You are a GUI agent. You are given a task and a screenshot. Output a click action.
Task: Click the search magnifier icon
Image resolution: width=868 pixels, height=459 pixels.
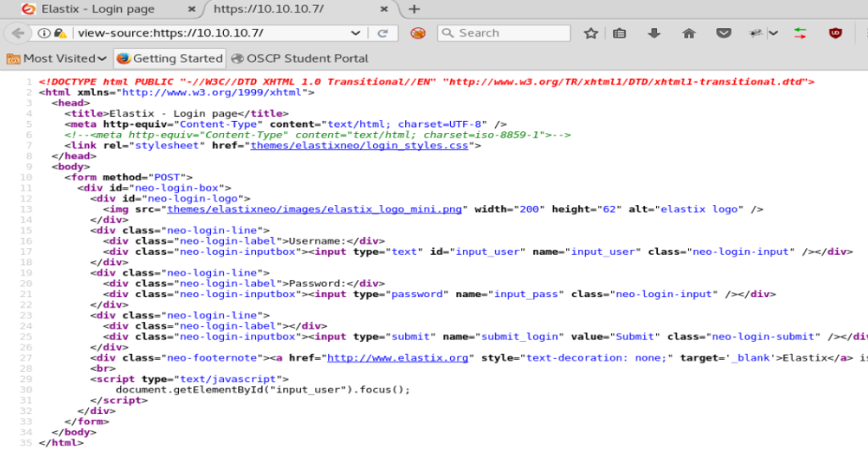coord(448,33)
